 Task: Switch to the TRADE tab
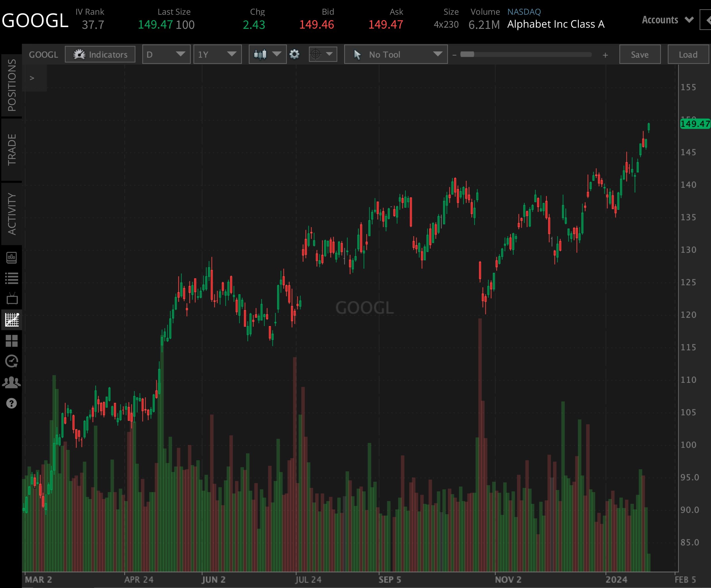tap(12, 149)
